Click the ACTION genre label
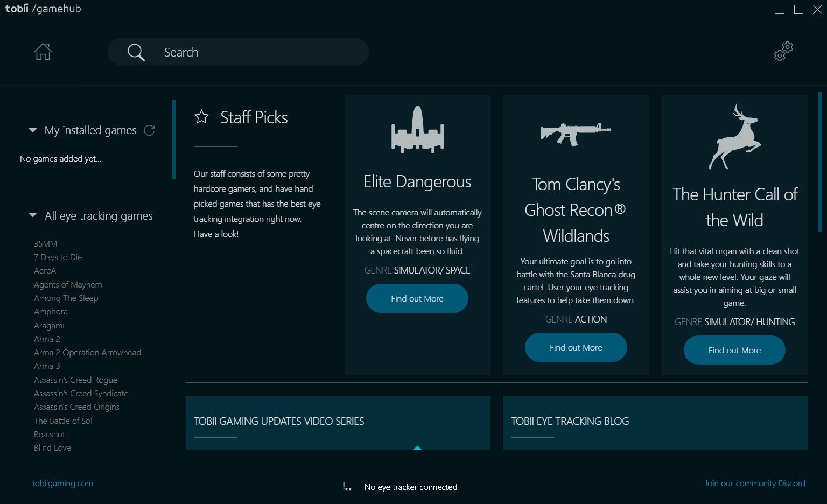Viewport: 827px width, 504px height. pyautogui.click(x=591, y=319)
